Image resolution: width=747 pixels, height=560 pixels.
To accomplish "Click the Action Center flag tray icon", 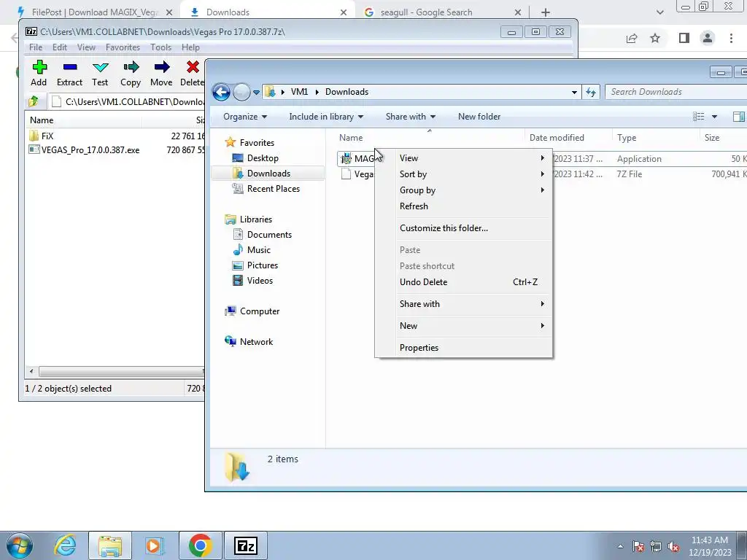I will pyautogui.click(x=638, y=547).
